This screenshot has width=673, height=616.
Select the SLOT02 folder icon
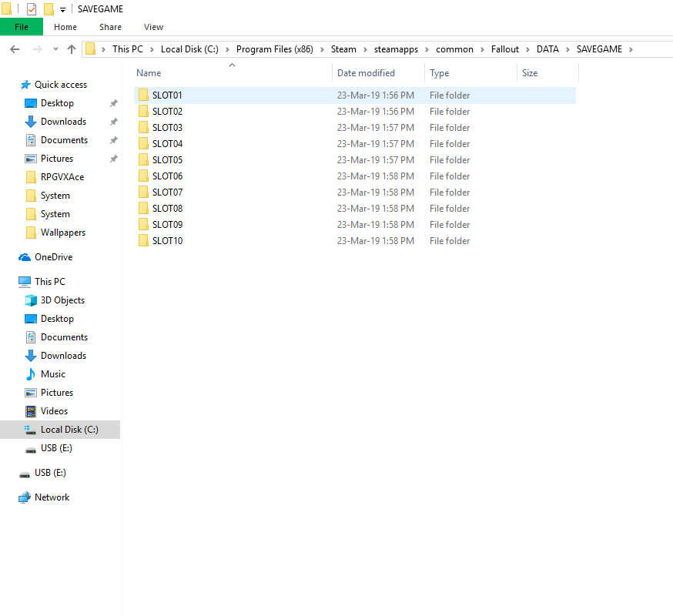[x=143, y=111]
